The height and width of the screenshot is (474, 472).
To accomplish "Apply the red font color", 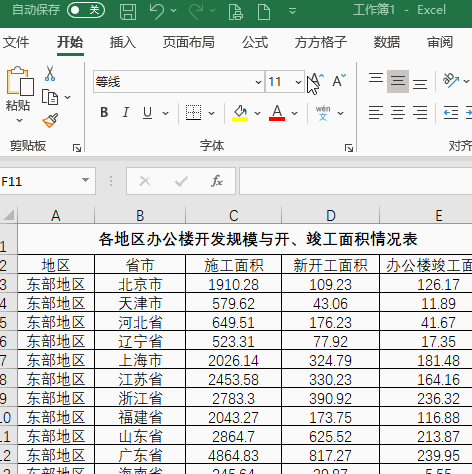I will (x=277, y=113).
